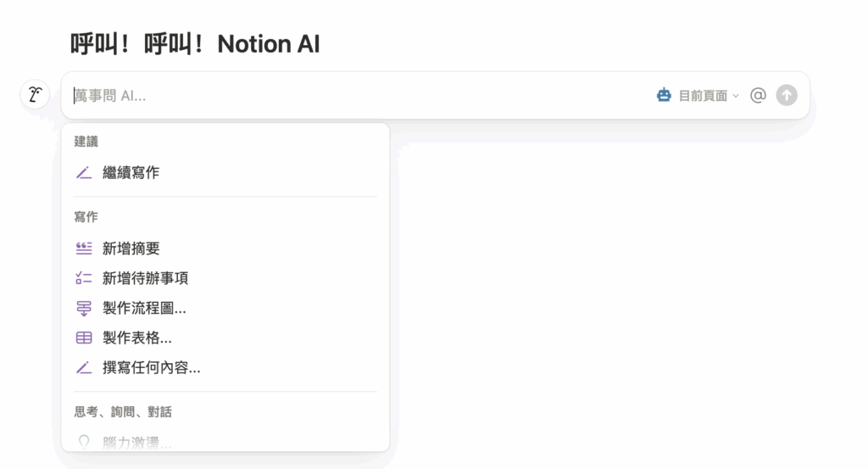
Task: Click the blue robot icon in the prompt bar
Action: coord(664,96)
